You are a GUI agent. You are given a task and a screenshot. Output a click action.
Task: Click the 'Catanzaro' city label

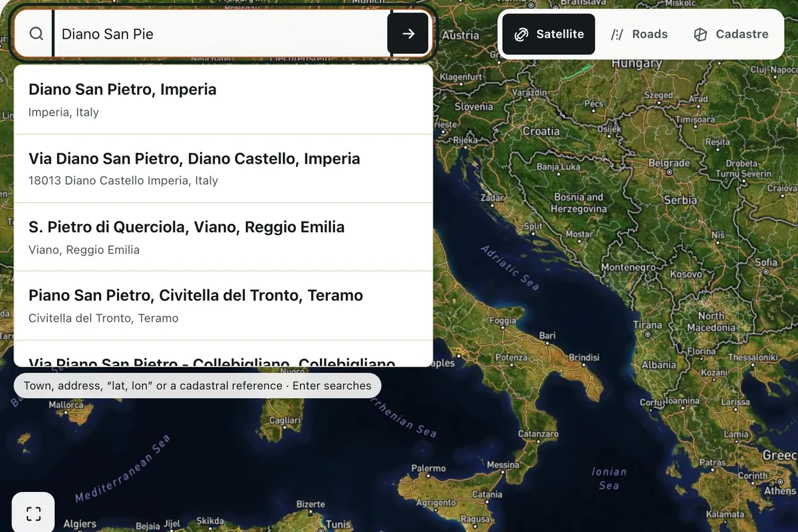point(538,434)
